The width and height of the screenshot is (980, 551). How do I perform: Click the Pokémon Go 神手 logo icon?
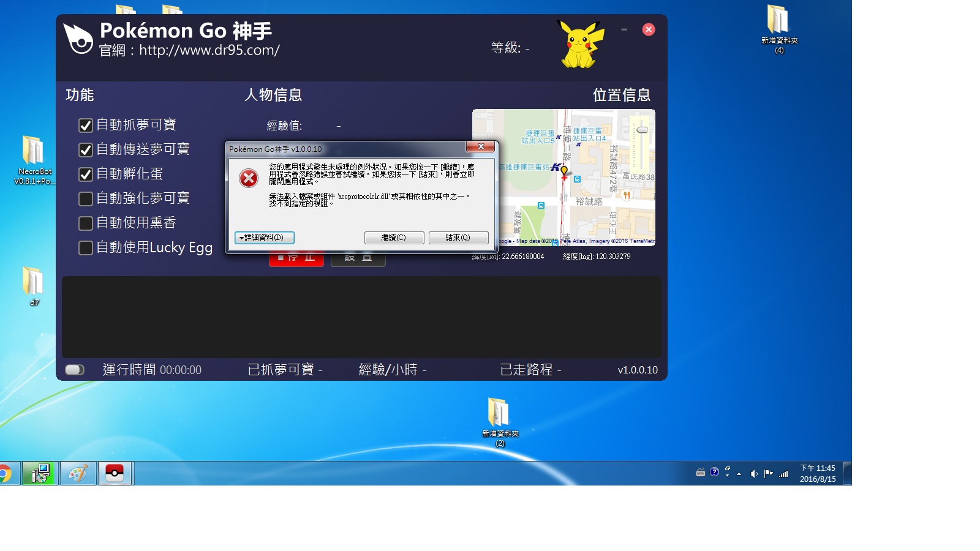point(78,39)
